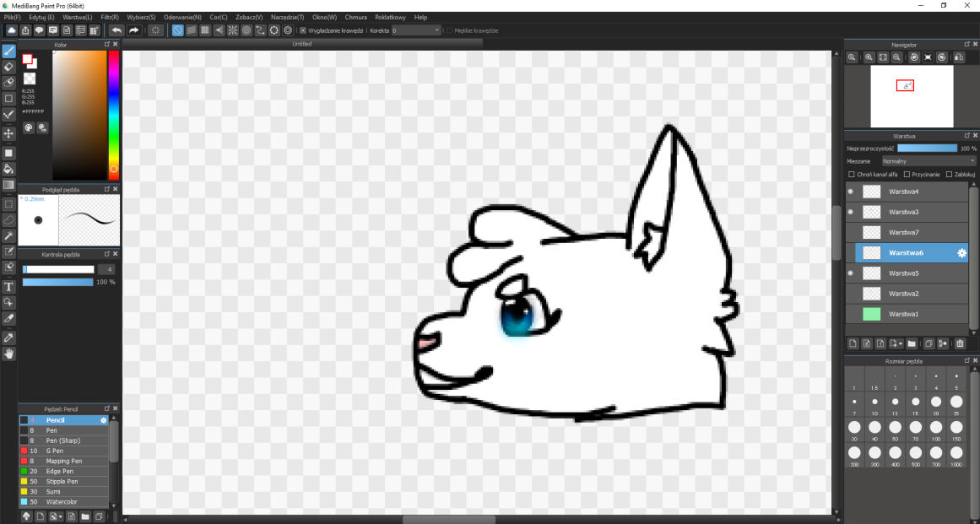This screenshot has width=980, height=524.
Task: Select the Brush tool in left toolbar
Action: [x=8, y=51]
